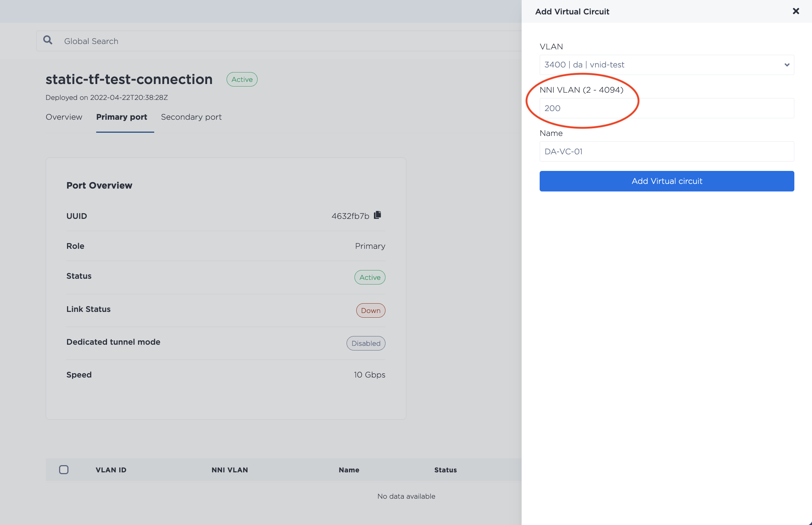Click the Active badge in Status row
Viewport: 812px width, 525px height.
tap(370, 277)
